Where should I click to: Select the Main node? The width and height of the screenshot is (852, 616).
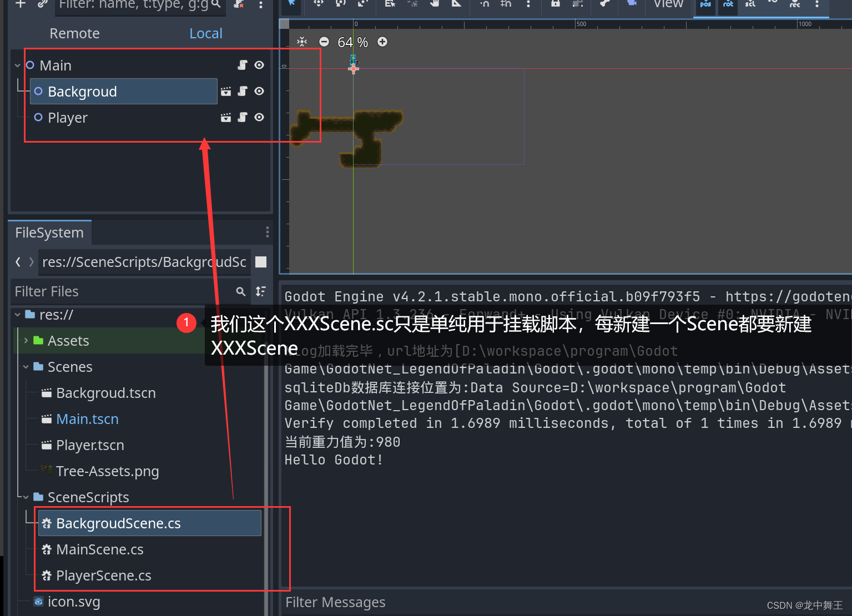(56, 65)
